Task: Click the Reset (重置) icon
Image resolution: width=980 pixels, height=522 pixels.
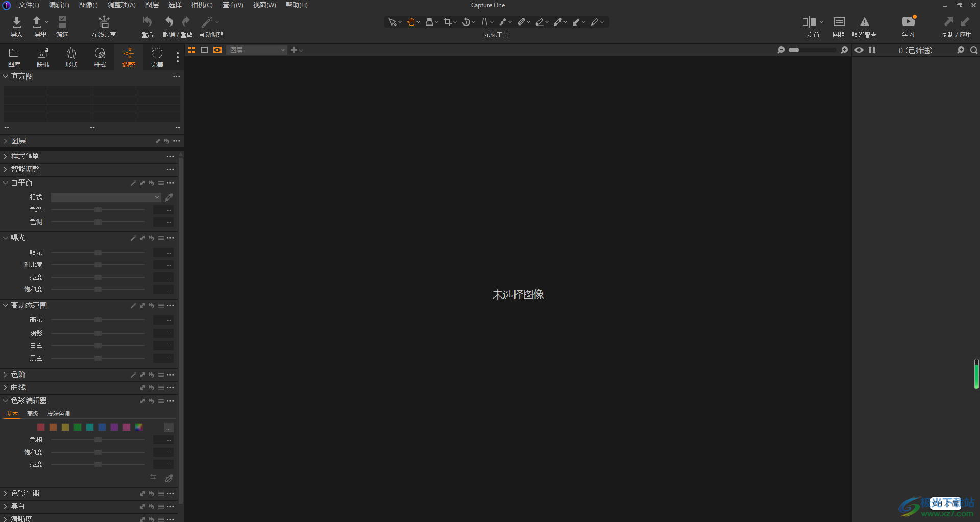Action: [x=148, y=22]
